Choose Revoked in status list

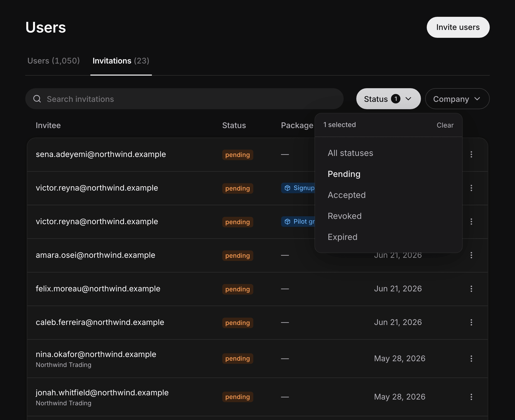click(388, 216)
